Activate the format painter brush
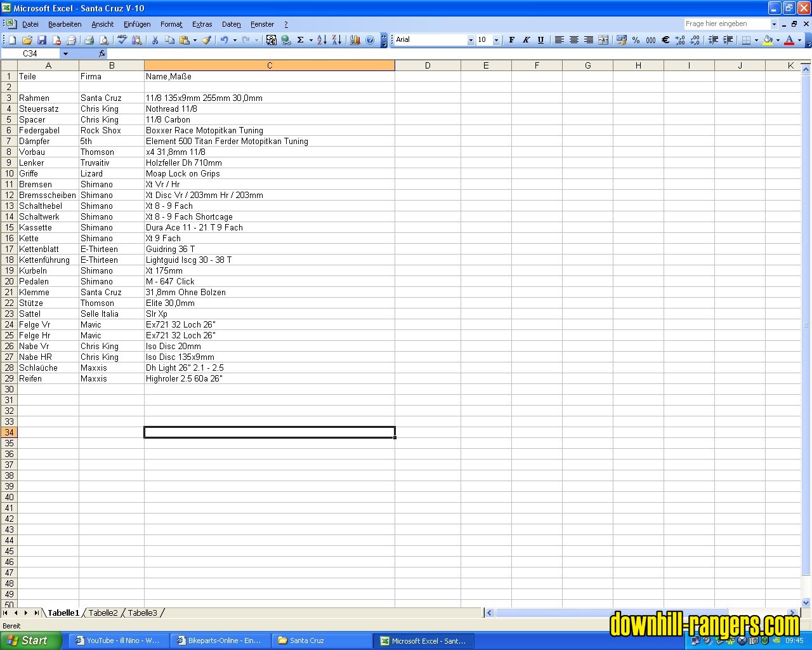 click(207, 40)
